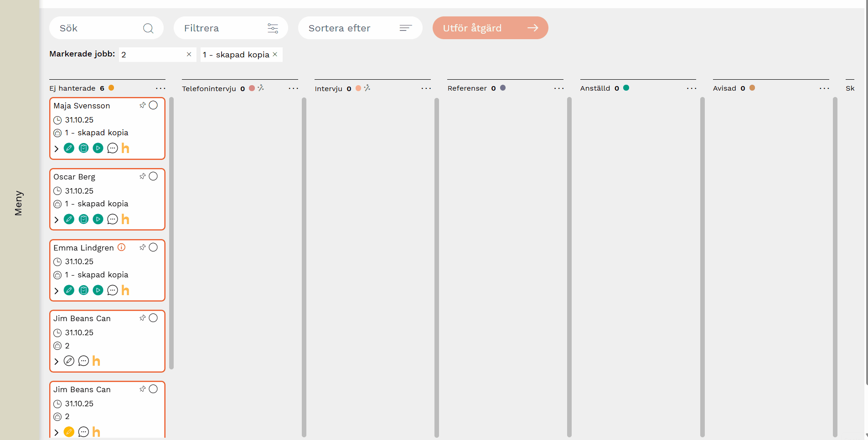Open the clipboard icon on Oscar Berg's card
868x440 pixels.
pyautogui.click(x=83, y=219)
